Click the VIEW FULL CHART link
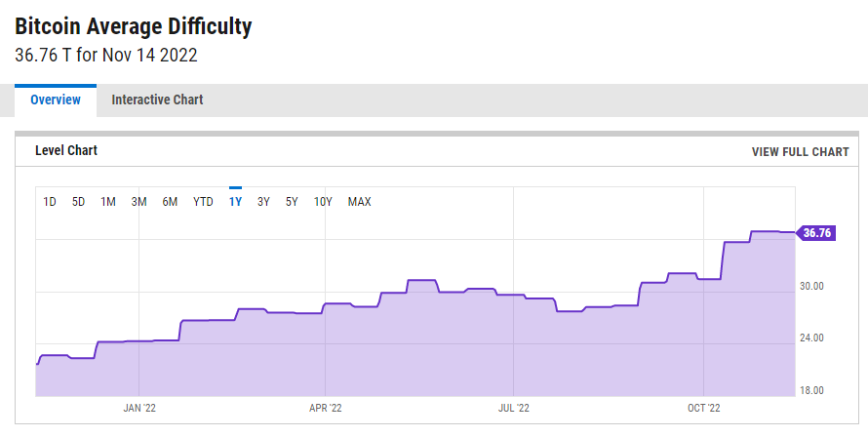Image resolution: width=868 pixels, height=437 pixels. point(800,152)
